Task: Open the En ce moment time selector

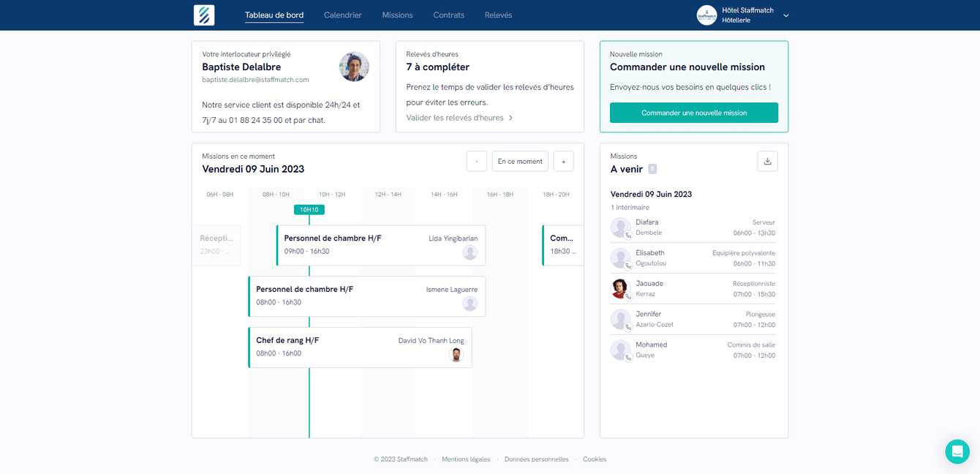Action: (x=519, y=161)
